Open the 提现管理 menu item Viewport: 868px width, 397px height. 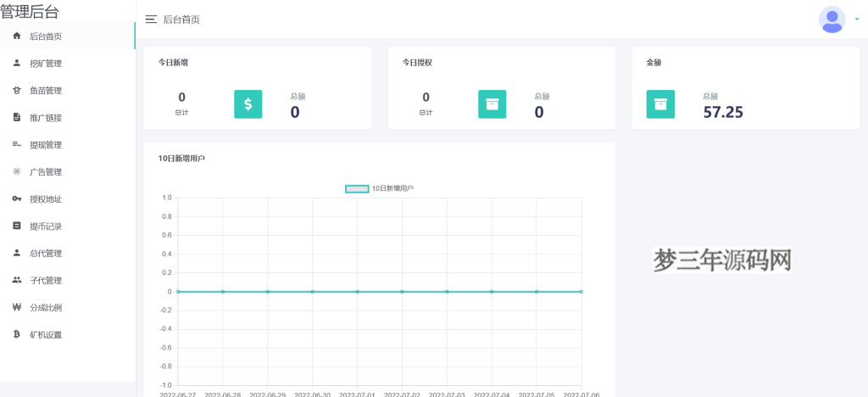(46, 145)
